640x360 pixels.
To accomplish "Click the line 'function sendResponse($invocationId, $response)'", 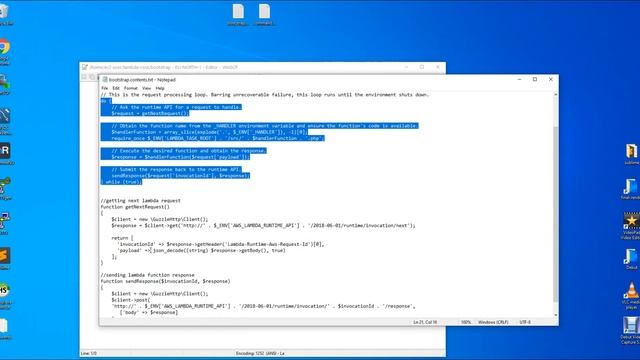I will [x=165, y=281].
